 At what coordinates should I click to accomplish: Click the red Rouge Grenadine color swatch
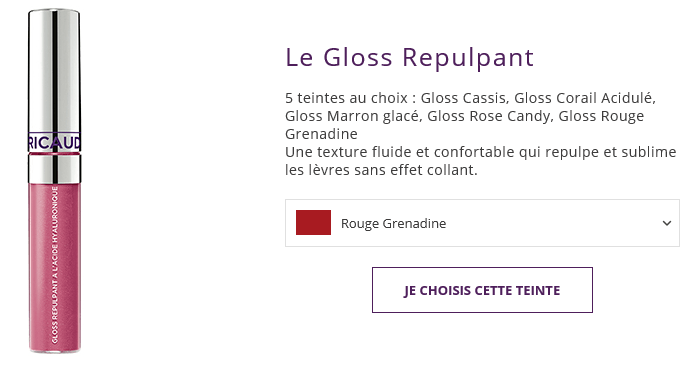click(x=313, y=222)
